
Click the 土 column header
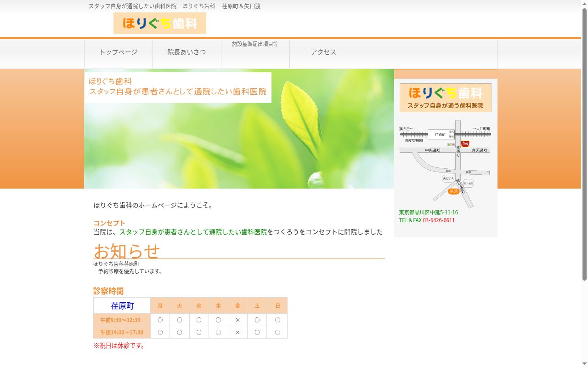[257, 306]
